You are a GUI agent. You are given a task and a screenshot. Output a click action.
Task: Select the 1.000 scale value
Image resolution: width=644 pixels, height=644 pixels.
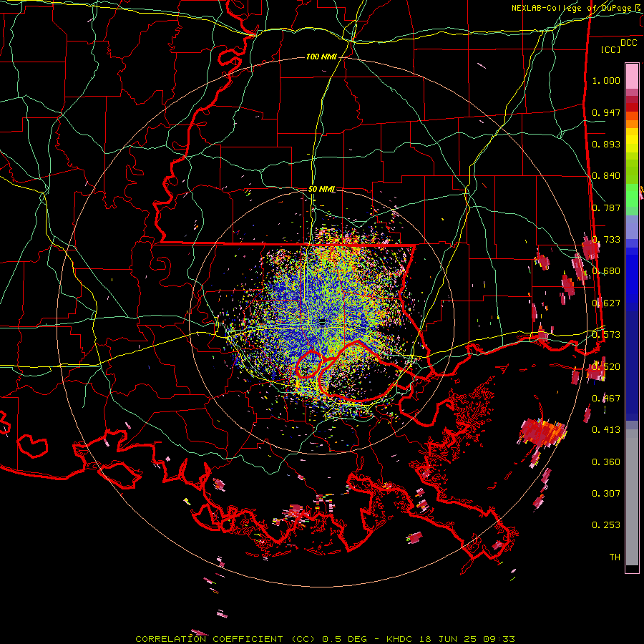coord(606,80)
